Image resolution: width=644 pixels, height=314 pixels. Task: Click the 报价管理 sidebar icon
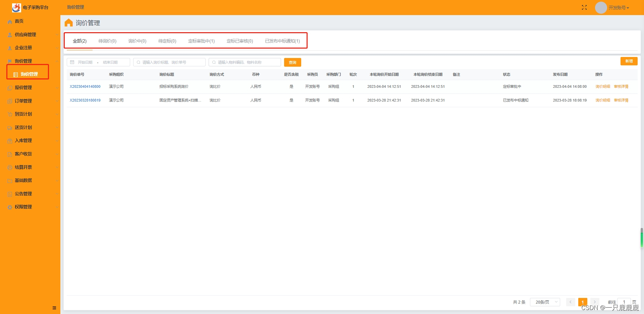10,88
